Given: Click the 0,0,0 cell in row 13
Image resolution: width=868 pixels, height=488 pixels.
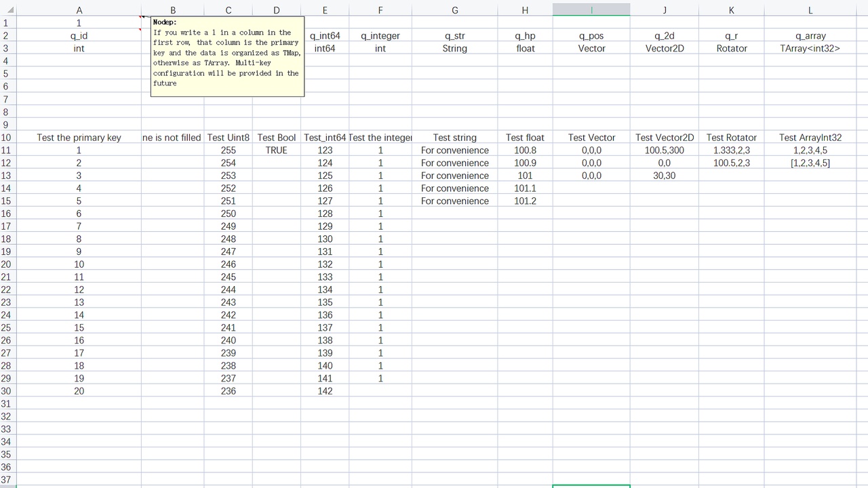Looking at the screenshot, I should point(591,176).
